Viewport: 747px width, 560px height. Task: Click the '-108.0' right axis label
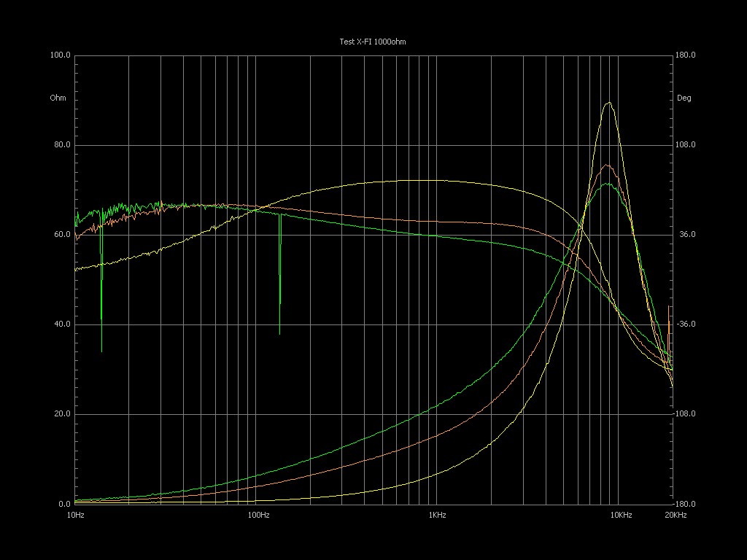(x=684, y=414)
